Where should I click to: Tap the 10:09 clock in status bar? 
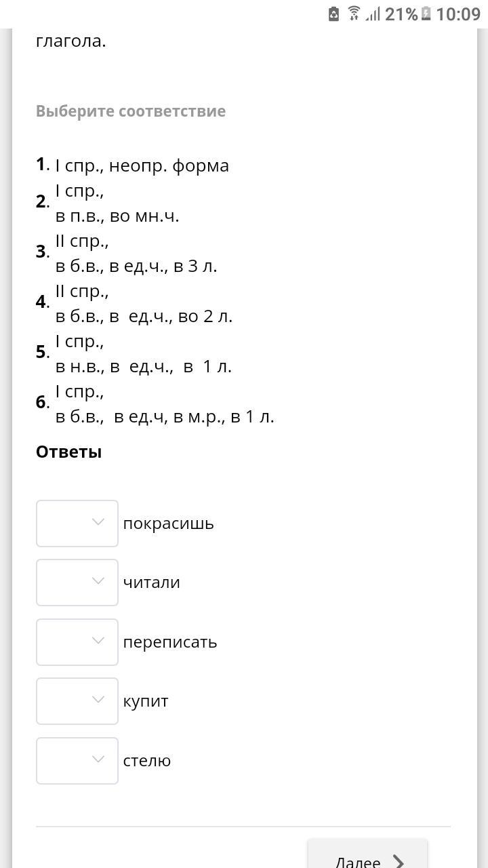(x=458, y=14)
